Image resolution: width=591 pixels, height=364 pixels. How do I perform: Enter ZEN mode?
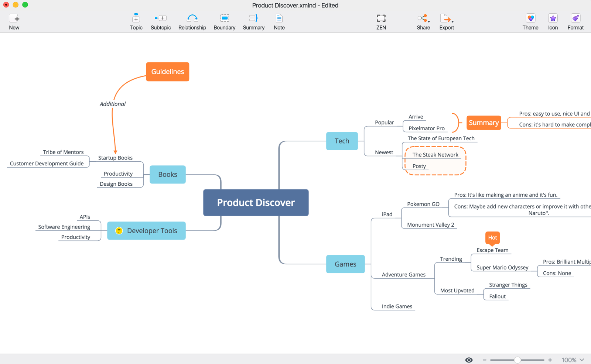coord(381,21)
